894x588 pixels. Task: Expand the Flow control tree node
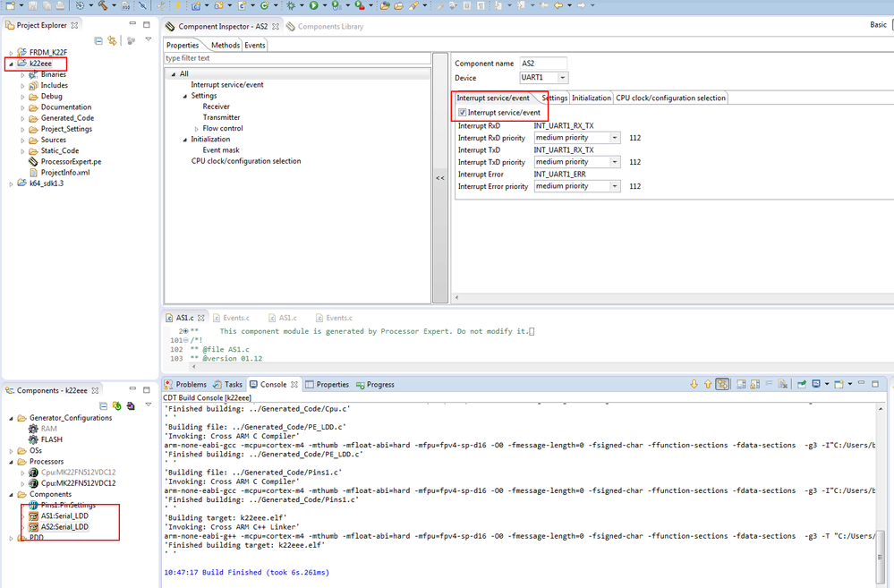click(x=196, y=129)
